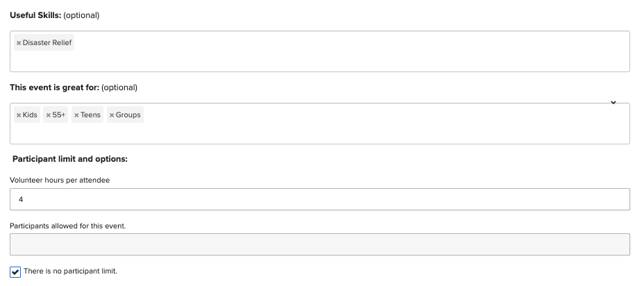Delete the Groups tag

112,115
